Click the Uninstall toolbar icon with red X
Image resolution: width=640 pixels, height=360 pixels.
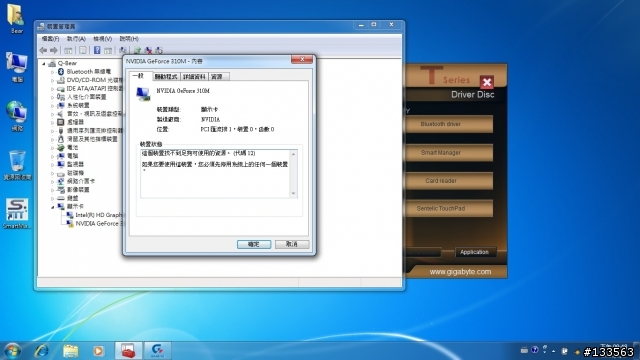[148, 50]
